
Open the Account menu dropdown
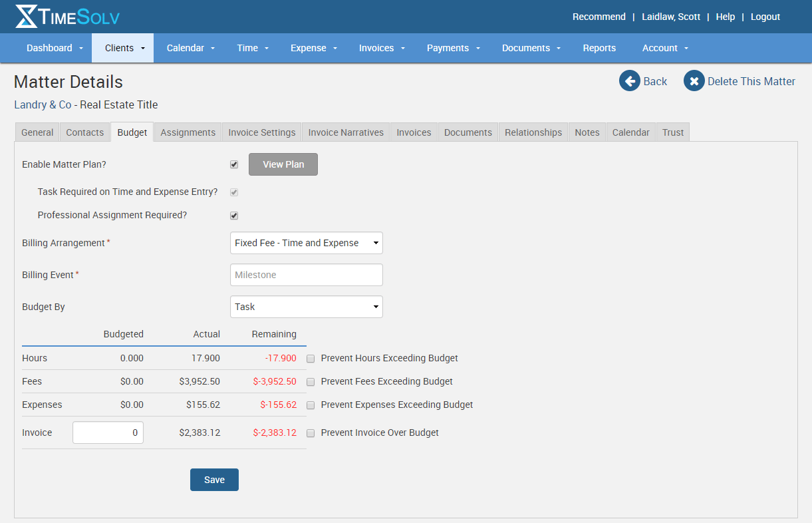point(665,48)
